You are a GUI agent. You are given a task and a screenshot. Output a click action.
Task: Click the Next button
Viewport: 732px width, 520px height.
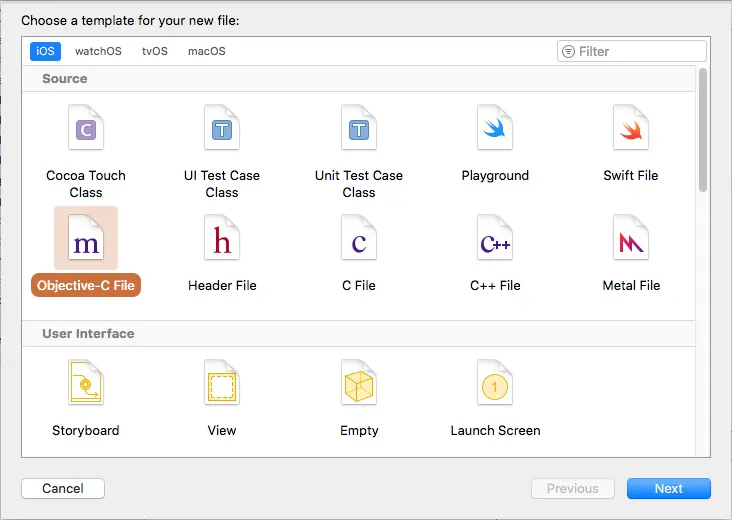click(668, 489)
